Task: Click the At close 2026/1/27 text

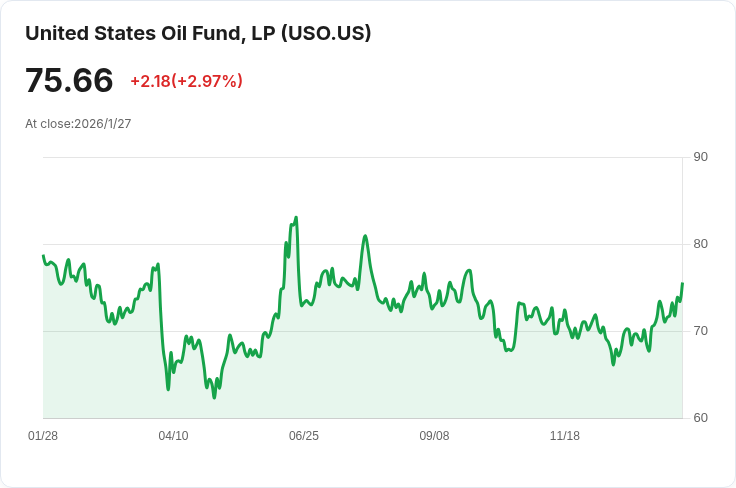Action: click(x=78, y=124)
